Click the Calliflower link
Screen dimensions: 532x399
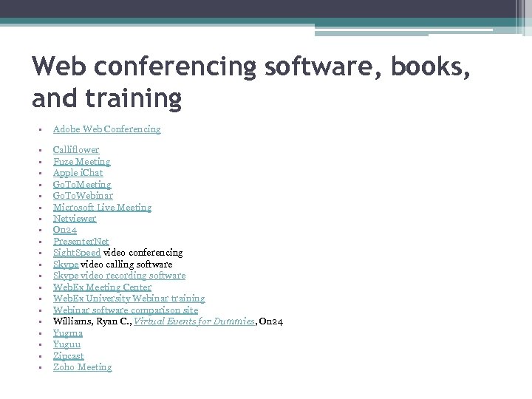coord(76,149)
